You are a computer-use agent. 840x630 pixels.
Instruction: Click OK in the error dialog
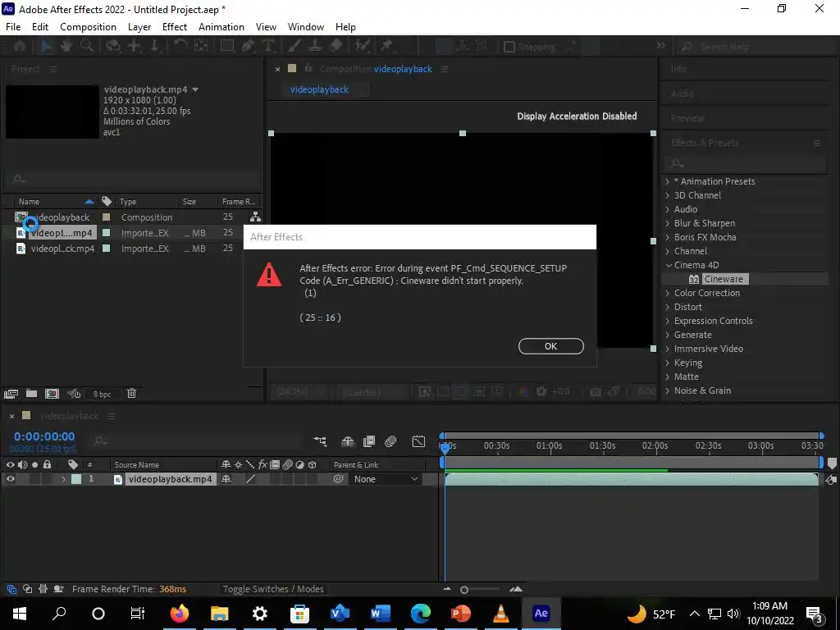pos(550,346)
